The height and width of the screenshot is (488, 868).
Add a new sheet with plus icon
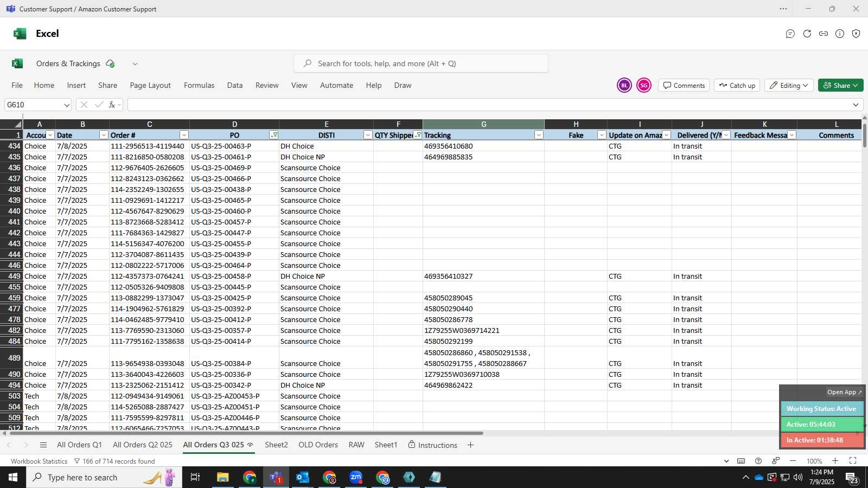[x=470, y=445]
